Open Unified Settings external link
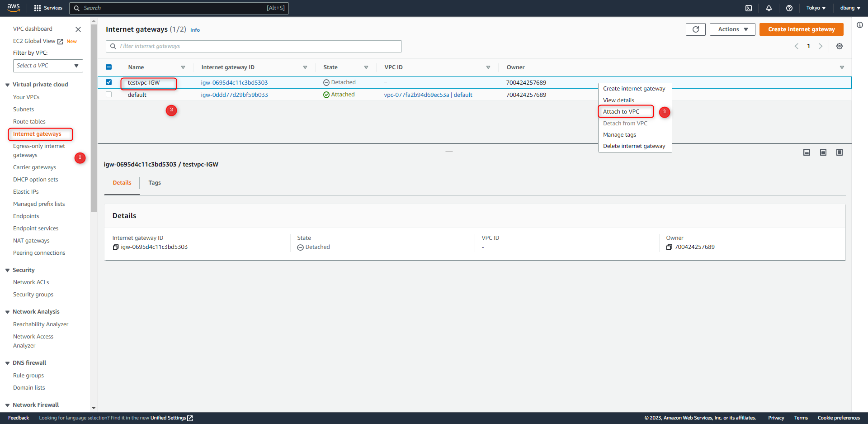The height and width of the screenshot is (424, 868). click(172, 418)
